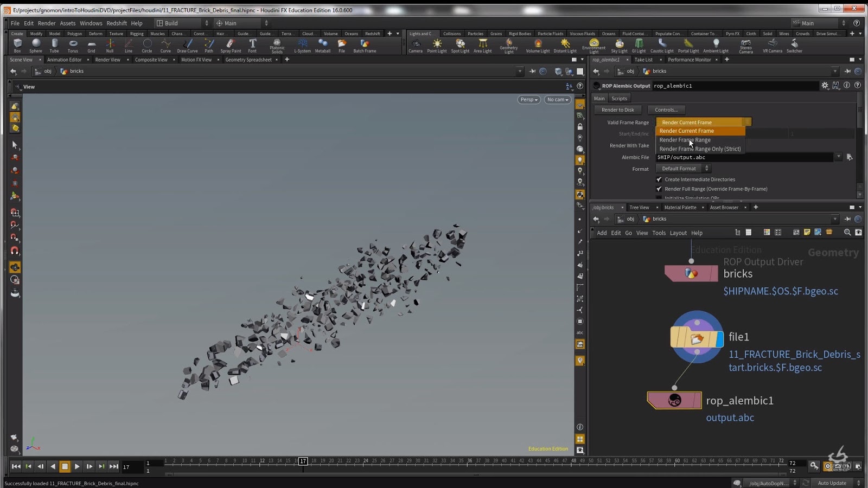This screenshot has height=488, width=868.
Task: Select the Draw Curve tool
Action: (187, 46)
